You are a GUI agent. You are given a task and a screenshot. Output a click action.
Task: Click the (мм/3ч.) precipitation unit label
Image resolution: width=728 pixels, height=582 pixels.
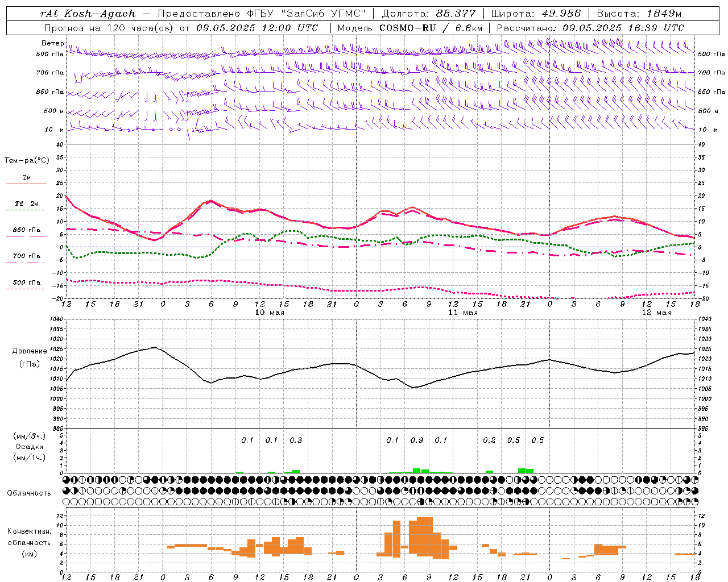tap(30, 436)
